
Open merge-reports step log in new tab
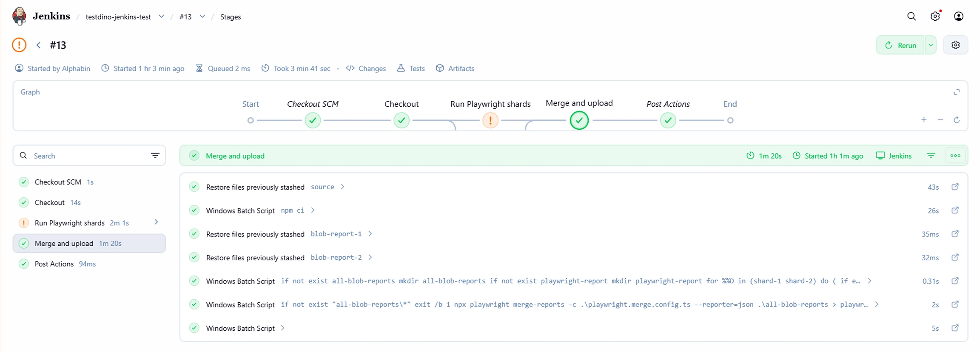point(955,304)
